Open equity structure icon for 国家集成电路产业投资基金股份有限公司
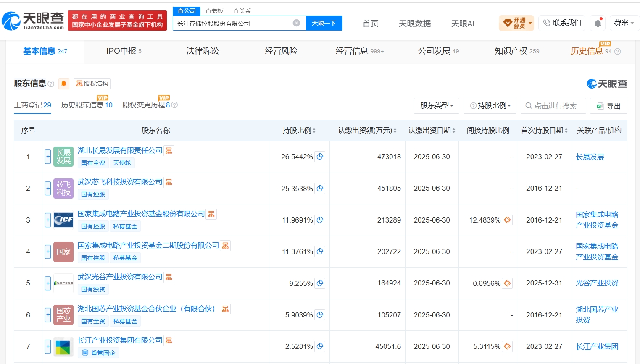Viewport: 640px width, 364px height. pos(211,214)
